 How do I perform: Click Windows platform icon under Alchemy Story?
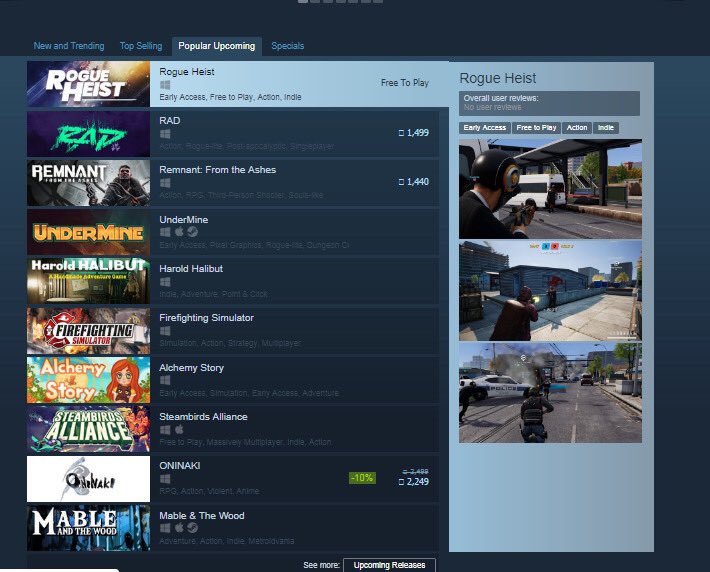(165, 380)
